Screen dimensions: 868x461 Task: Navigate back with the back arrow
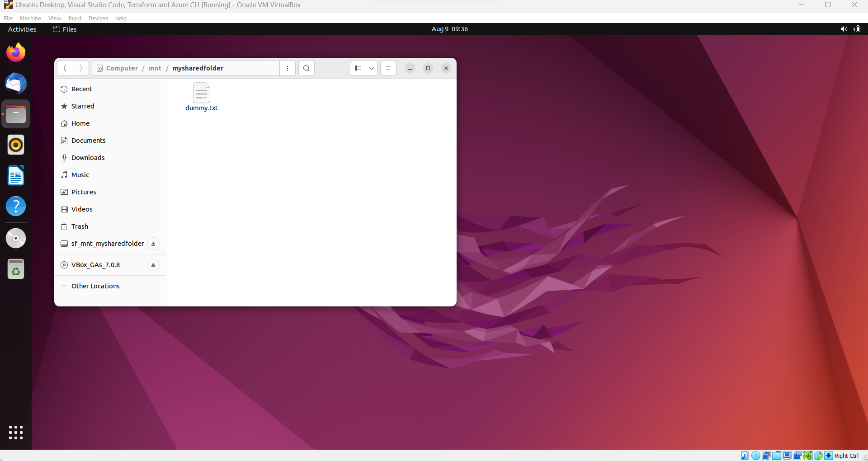65,68
